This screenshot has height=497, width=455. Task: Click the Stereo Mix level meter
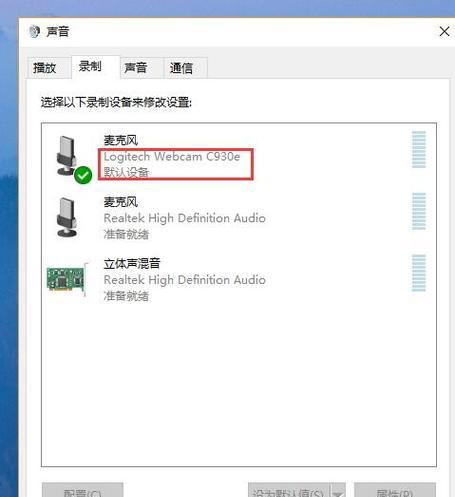coord(419,273)
